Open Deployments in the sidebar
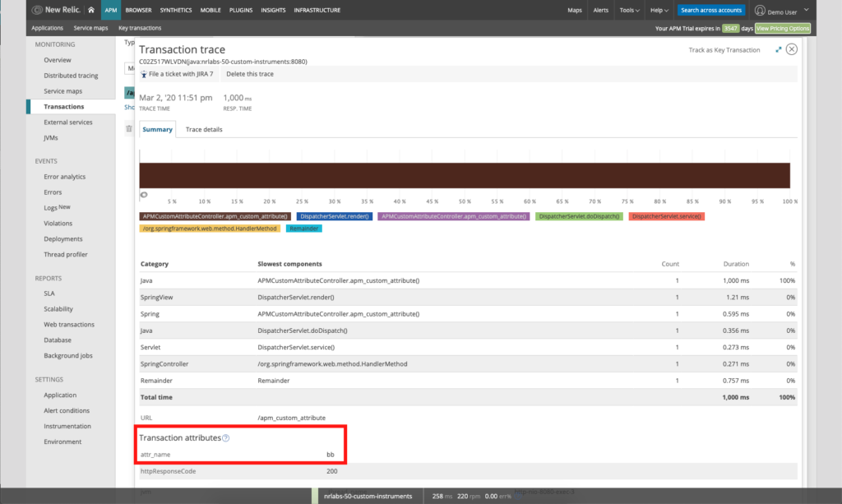842x504 pixels. pos(63,239)
